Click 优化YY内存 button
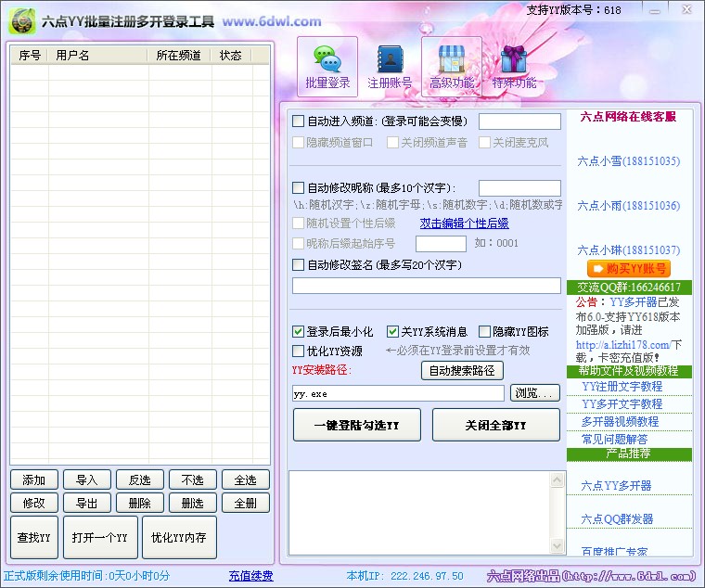Image resolution: width=705 pixels, height=588 pixels. 179,537
